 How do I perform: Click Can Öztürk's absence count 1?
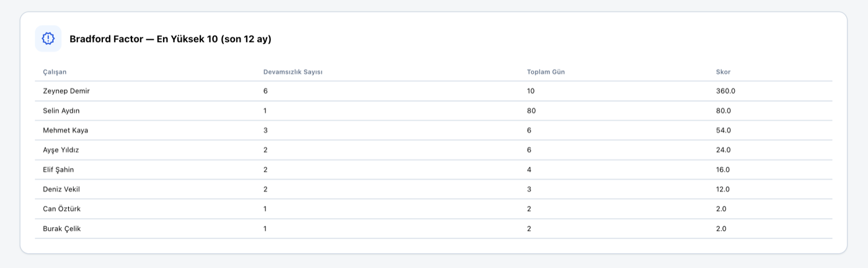pos(265,209)
